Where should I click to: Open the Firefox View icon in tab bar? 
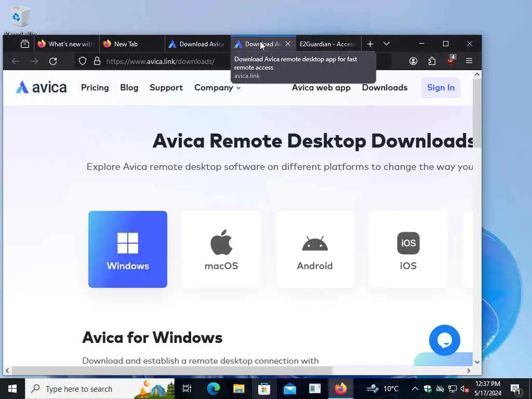[x=25, y=44]
